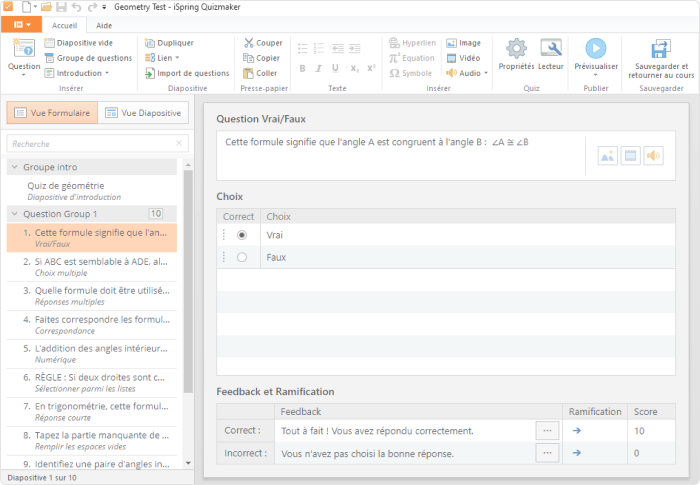Switch to Vue Diapositive
This screenshot has height=485, width=700.
click(143, 113)
